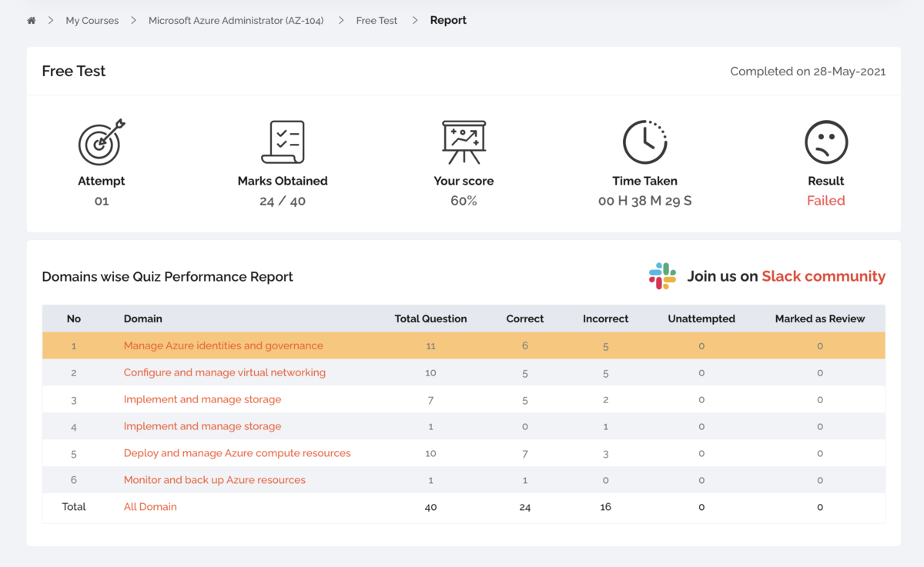Click the total questions value 40

(430, 507)
